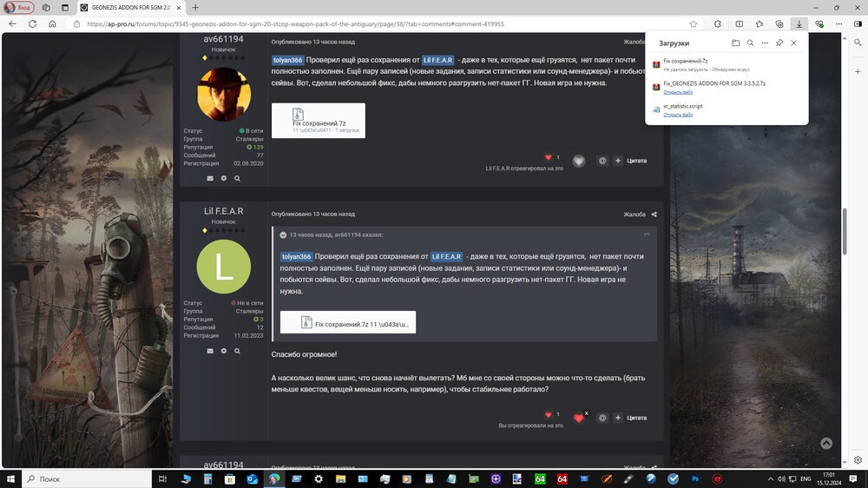Click Цитата on Lil F.E.A.R post
Image resolution: width=868 pixels, height=488 pixels.
click(x=636, y=418)
